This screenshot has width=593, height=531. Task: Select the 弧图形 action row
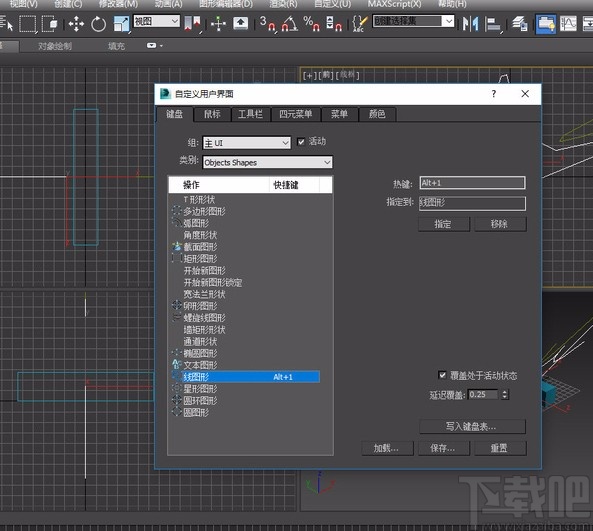pyautogui.click(x=245, y=223)
